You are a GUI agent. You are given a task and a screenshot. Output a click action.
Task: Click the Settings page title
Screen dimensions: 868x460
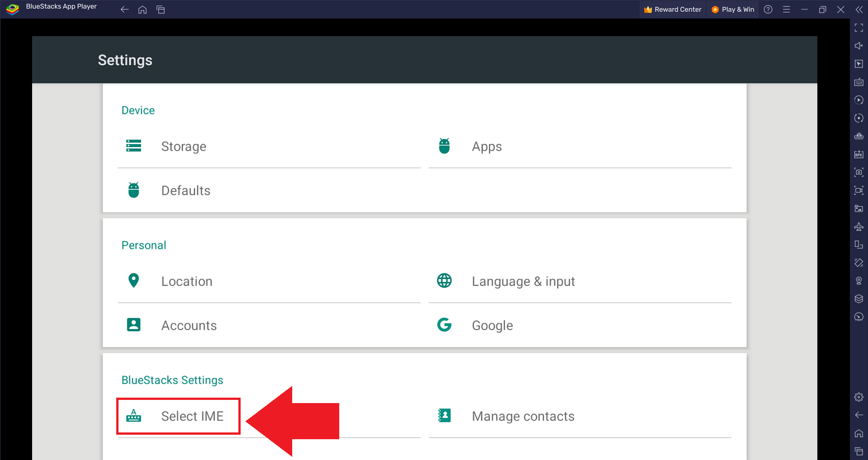(x=125, y=60)
